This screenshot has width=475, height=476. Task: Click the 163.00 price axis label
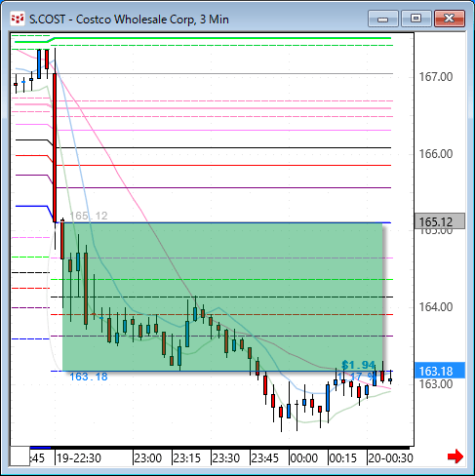[436, 384]
